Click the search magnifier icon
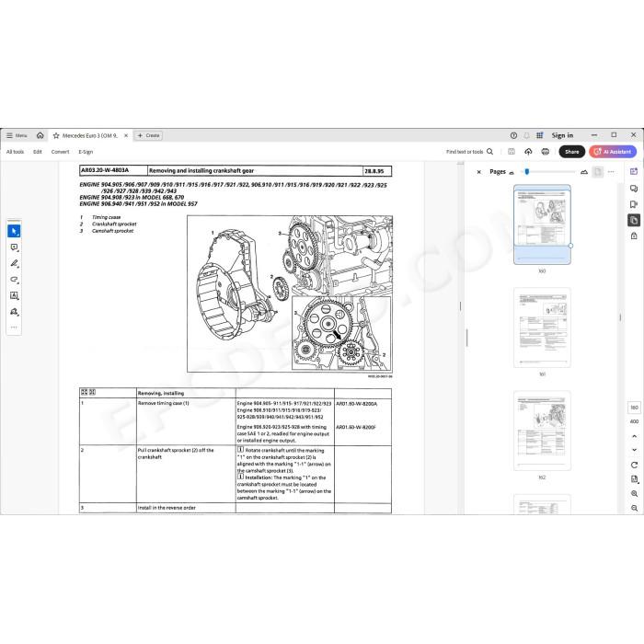Viewport: 644px width, 644px height. coord(490,152)
